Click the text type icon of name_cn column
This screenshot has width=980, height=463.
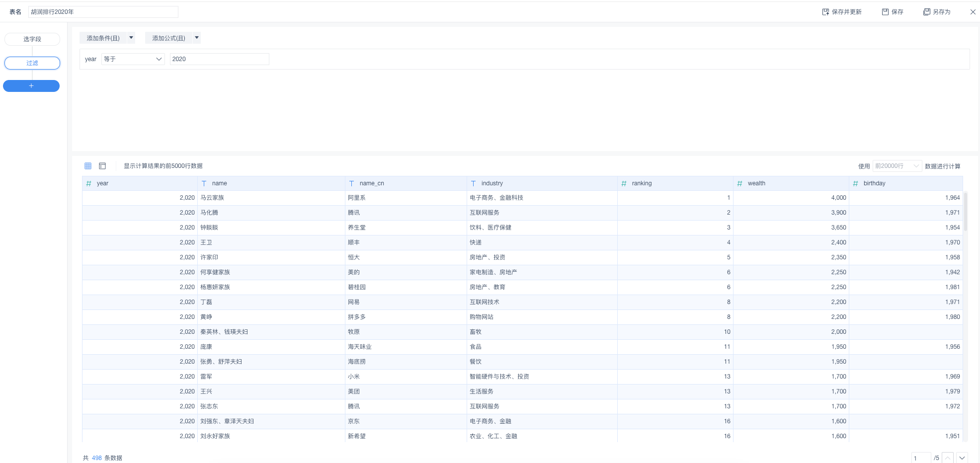[x=351, y=183]
